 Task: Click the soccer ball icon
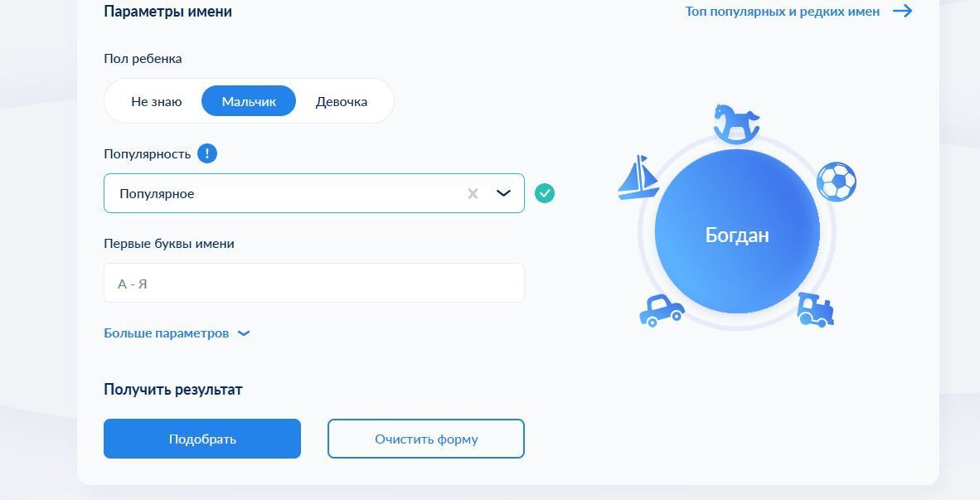[x=837, y=182]
